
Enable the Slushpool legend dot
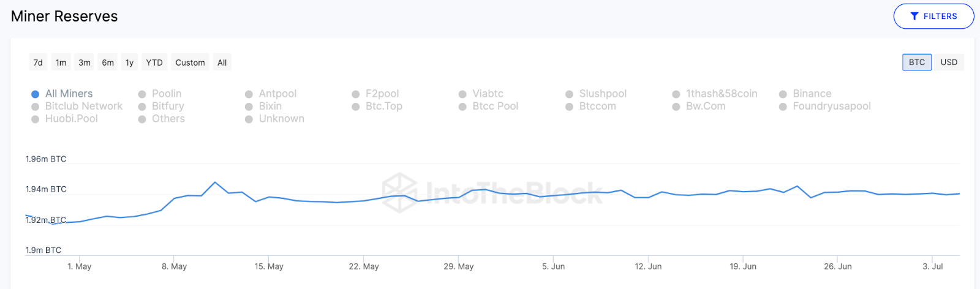[x=570, y=94]
